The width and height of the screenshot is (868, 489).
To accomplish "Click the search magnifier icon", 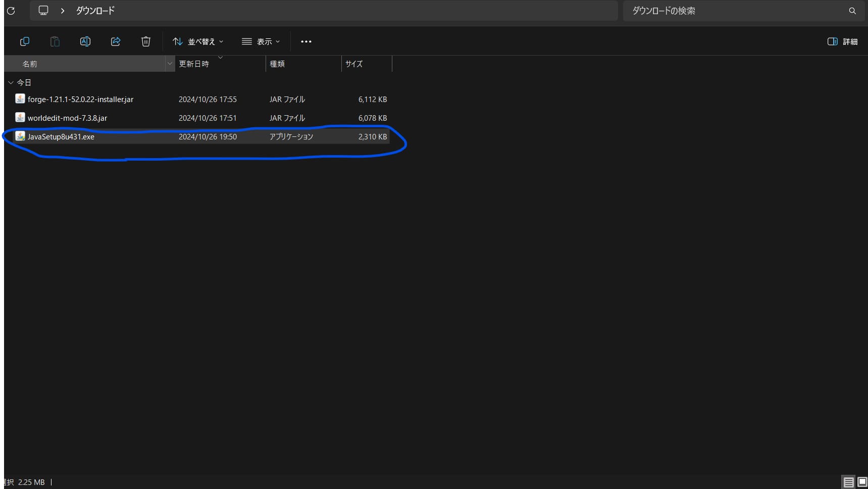I will (x=852, y=11).
